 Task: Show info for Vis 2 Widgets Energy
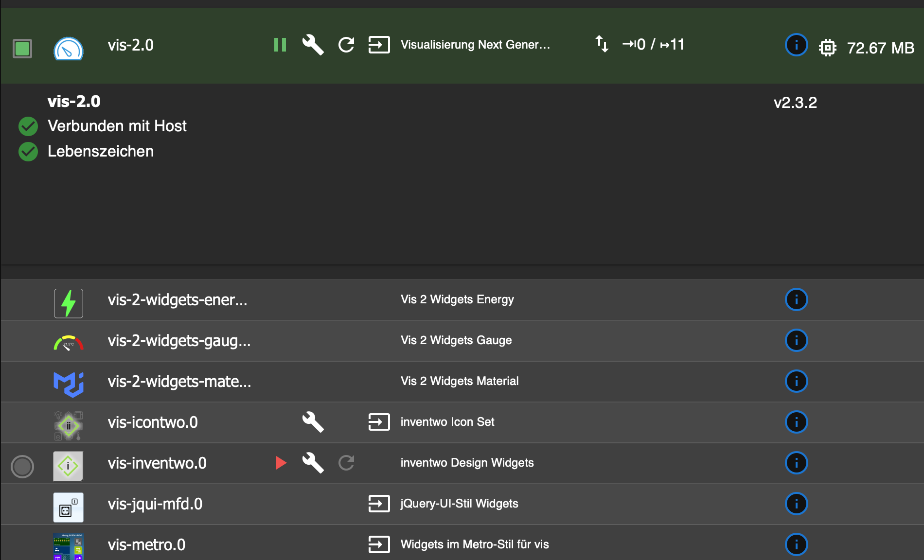click(x=796, y=299)
